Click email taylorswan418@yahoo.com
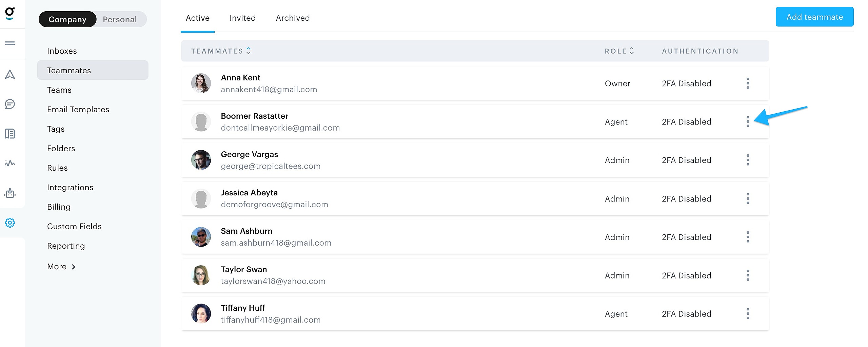This screenshot has height=347, width=868. point(273,281)
